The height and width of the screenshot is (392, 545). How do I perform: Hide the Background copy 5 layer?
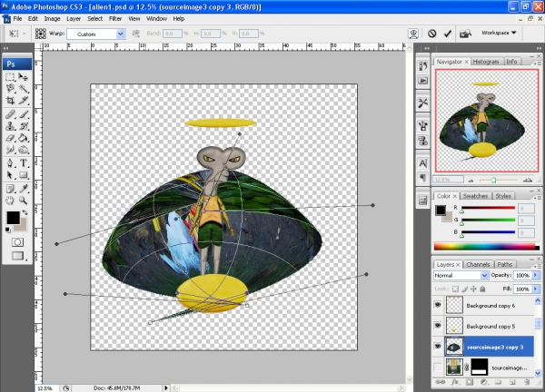click(438, 326)
